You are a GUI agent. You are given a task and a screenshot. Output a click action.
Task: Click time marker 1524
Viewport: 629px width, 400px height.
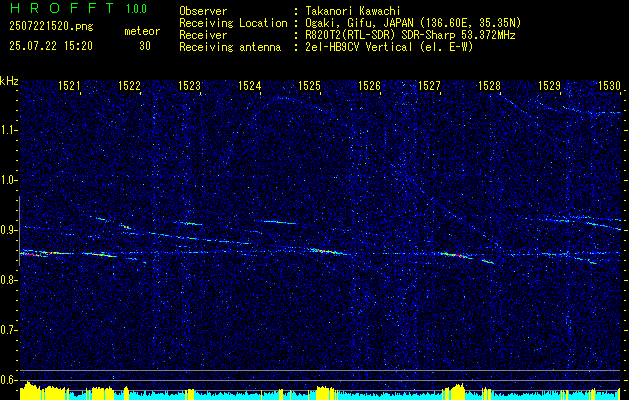249,85
